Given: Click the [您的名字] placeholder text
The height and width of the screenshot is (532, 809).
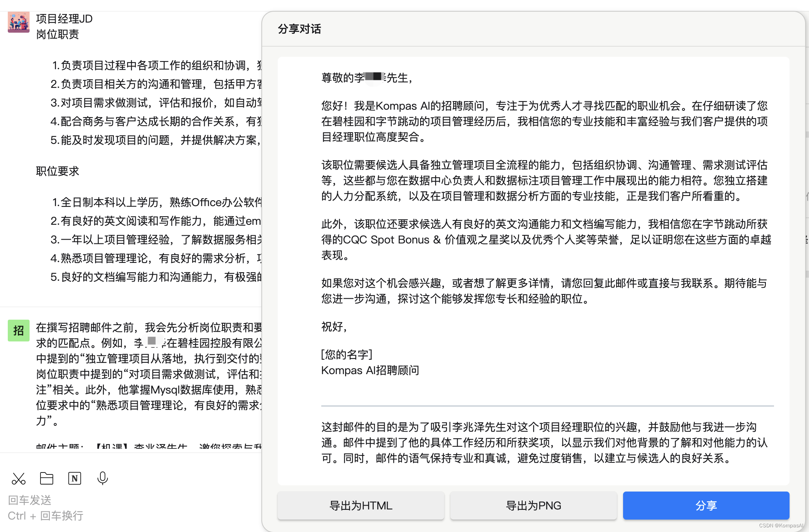Looking at the screenshot, I should point(347,354).
